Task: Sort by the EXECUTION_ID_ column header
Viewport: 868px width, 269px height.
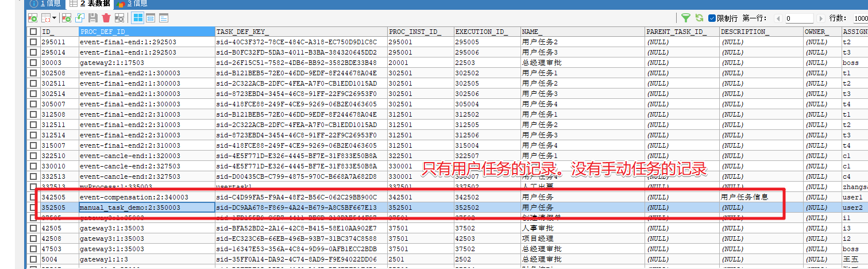Action: [487, 32]
